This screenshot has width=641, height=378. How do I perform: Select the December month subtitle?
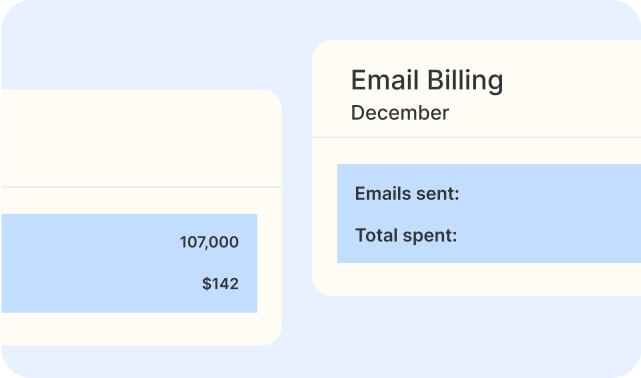coord(400,113)
